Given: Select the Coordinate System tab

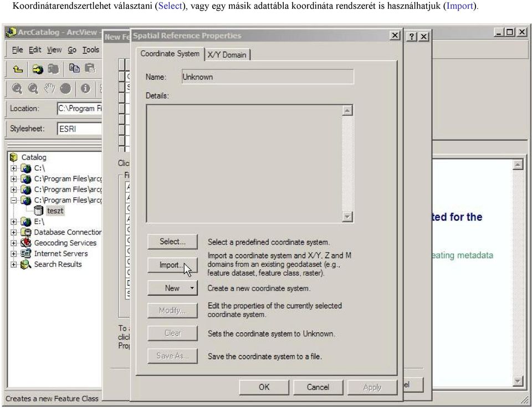Looking at the screenshot, I should [170, 54].
